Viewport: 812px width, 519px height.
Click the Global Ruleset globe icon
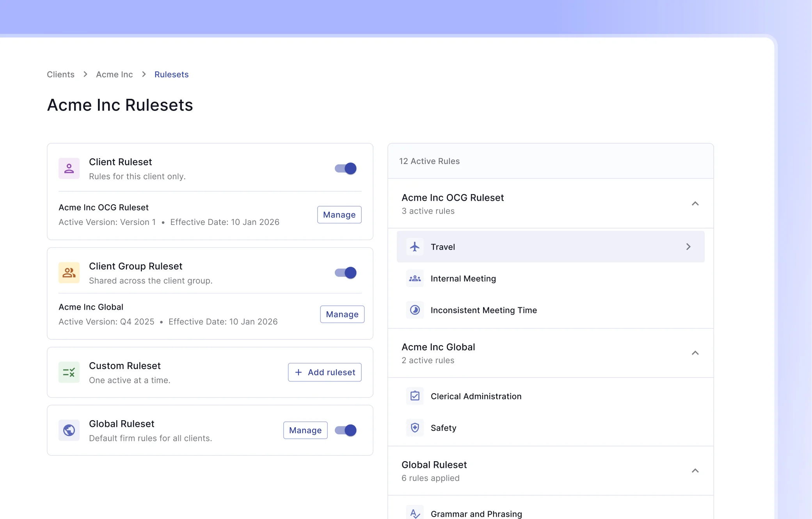pos(69,430)
